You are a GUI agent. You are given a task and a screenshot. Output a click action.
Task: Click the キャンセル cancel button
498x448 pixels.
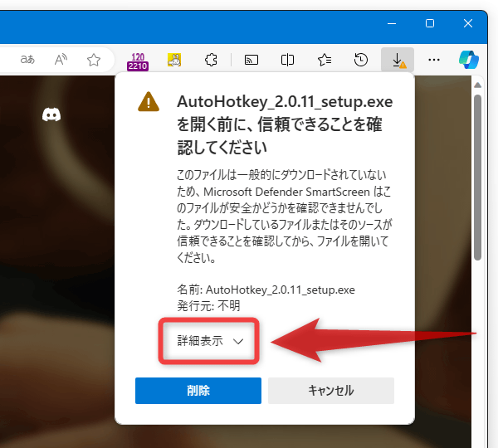coord(331,391)
